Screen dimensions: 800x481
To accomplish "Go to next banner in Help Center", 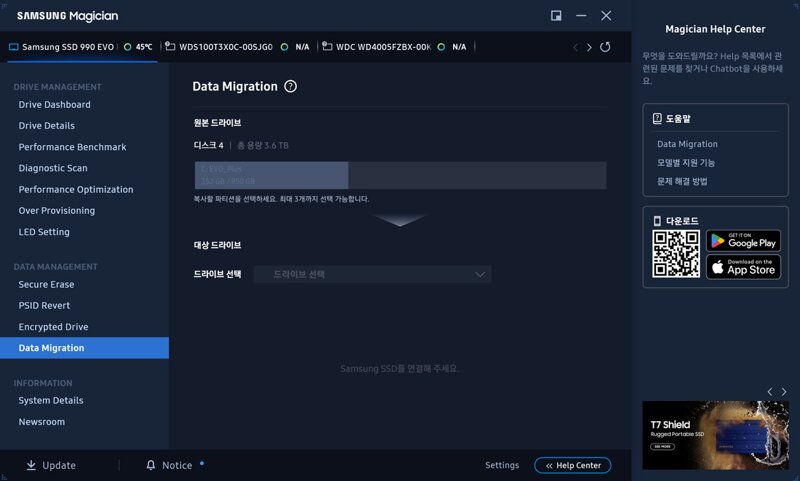I will [784, 392].
